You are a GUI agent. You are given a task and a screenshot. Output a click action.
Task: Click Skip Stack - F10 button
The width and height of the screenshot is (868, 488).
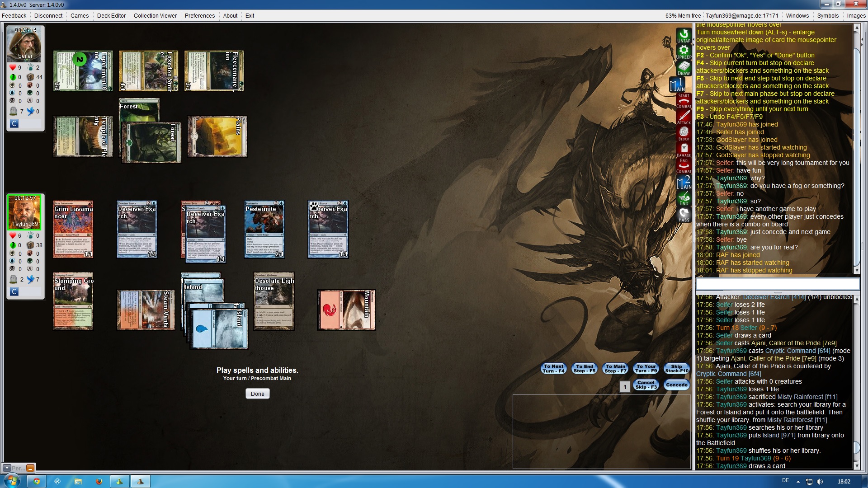click(x=677, y=368)
